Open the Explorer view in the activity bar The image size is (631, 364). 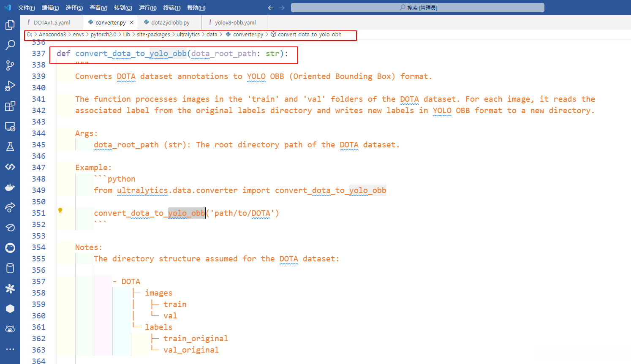coord(10,25)
